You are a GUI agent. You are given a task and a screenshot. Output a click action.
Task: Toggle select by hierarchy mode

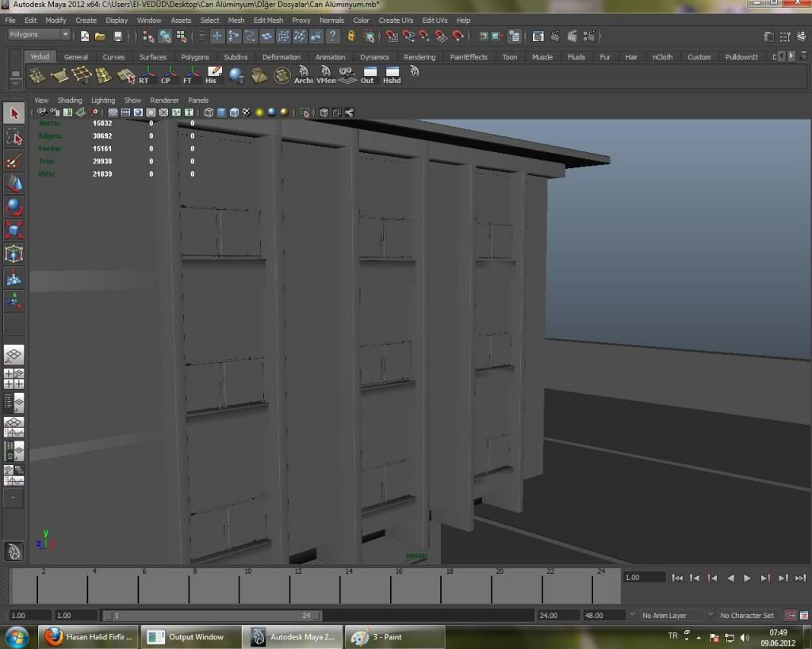coord(148,36)
